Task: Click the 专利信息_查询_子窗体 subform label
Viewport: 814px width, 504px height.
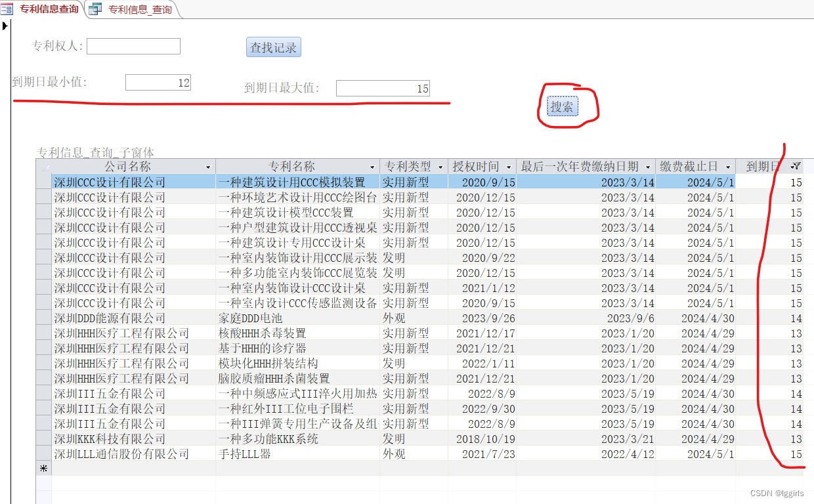Action: point(96,152)
